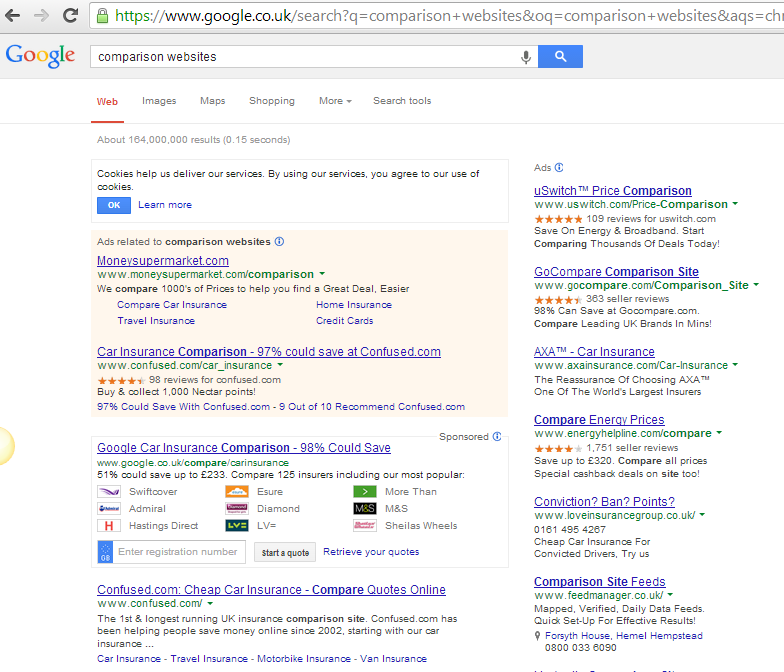Activate voice search microphone icon
Image resolution: width=784 pixels, height=672 pixels.
point(526,57)
